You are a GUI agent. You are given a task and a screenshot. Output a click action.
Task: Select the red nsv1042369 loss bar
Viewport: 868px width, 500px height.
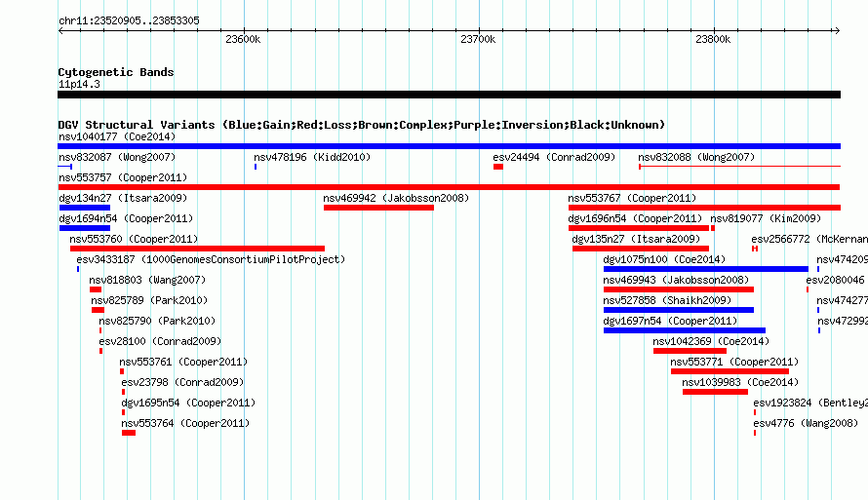690,351
